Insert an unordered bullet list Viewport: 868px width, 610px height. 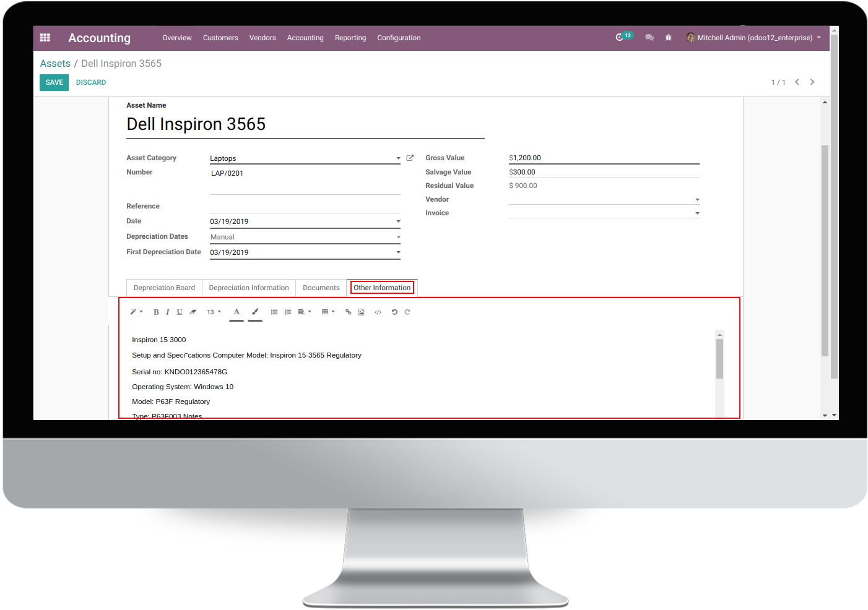click(274, 312)
